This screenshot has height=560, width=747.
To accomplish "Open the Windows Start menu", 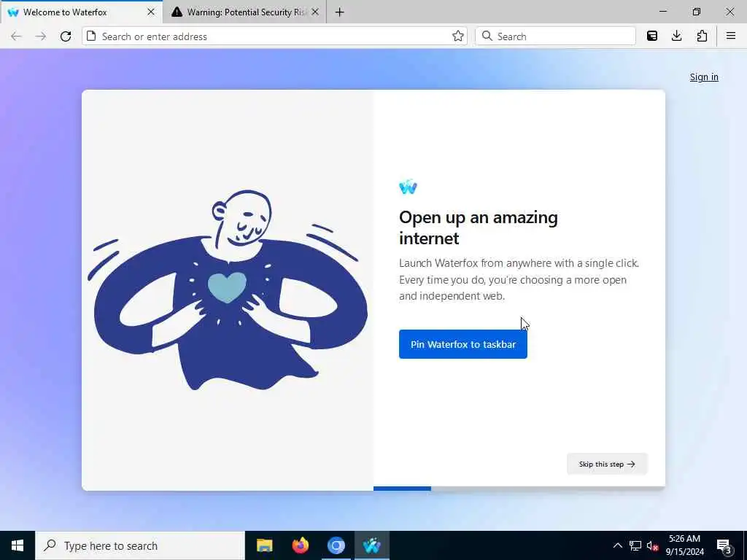I will pyautogui.click(x=18, y=545).
